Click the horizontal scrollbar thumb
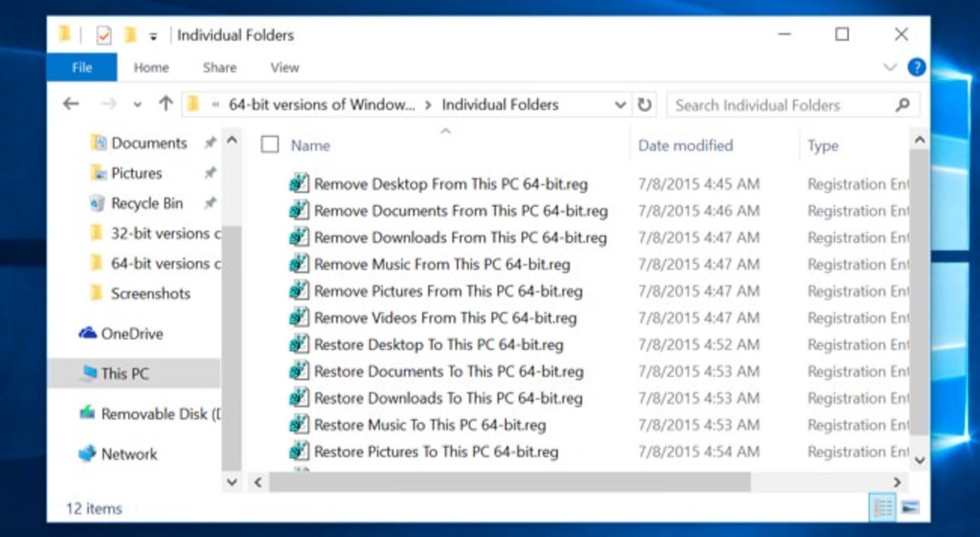This screenshot has width=980, height=537. [510, 482]
